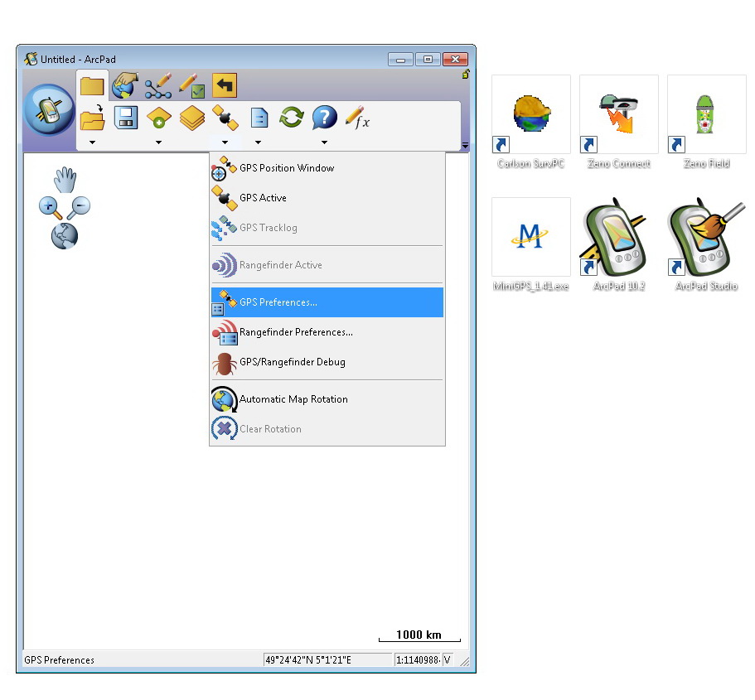The width and height of the screenshot is (755, 700).
Task: Click the toolbar overflow arrow at right edge
Action: coord(465,145)
